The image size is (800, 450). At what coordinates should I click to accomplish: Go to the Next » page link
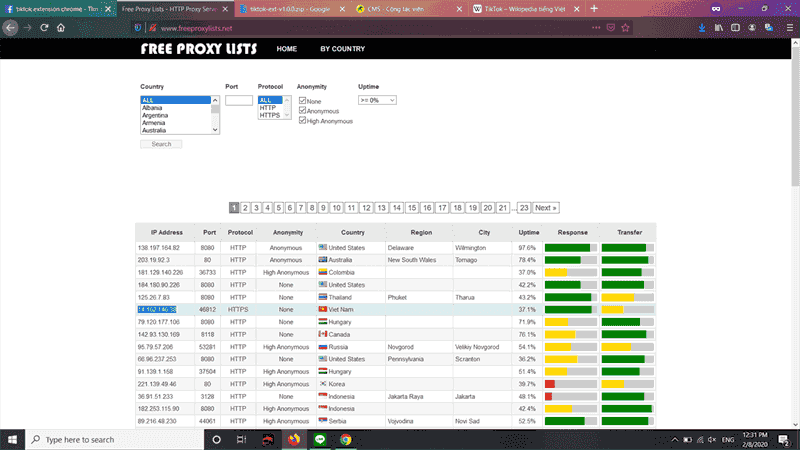click(545, 208)
